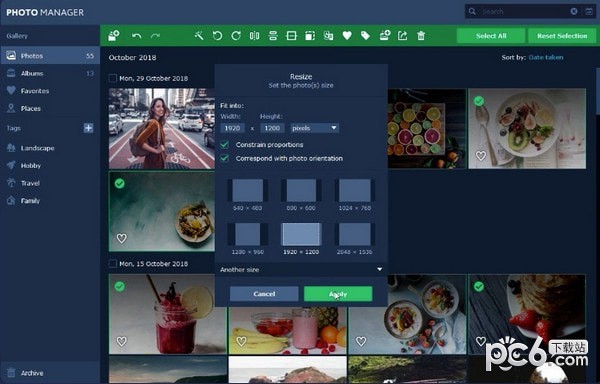The image size is (600, 384).
Task: Select the woman on street photo thumbnail
Action: (161, 129)
